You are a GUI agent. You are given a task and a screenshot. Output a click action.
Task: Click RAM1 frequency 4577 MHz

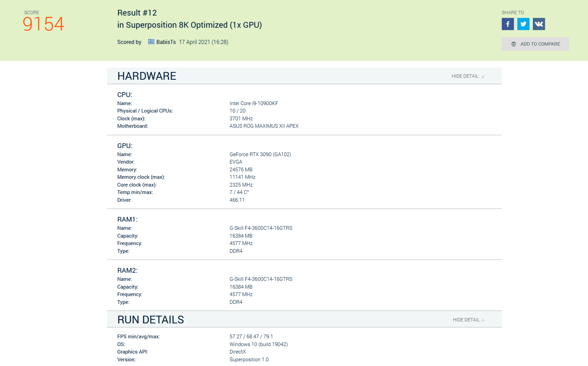pos(241,243)
